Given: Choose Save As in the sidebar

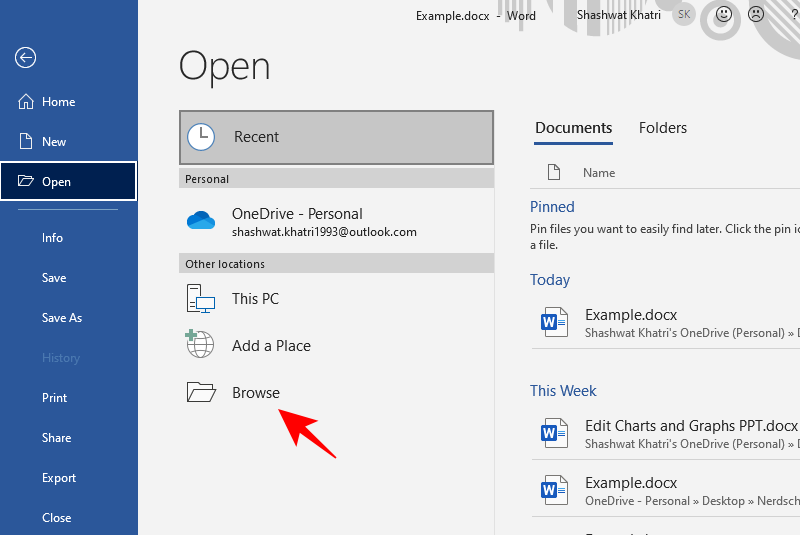Looking at the screenshot, I should tap(69, 318).
